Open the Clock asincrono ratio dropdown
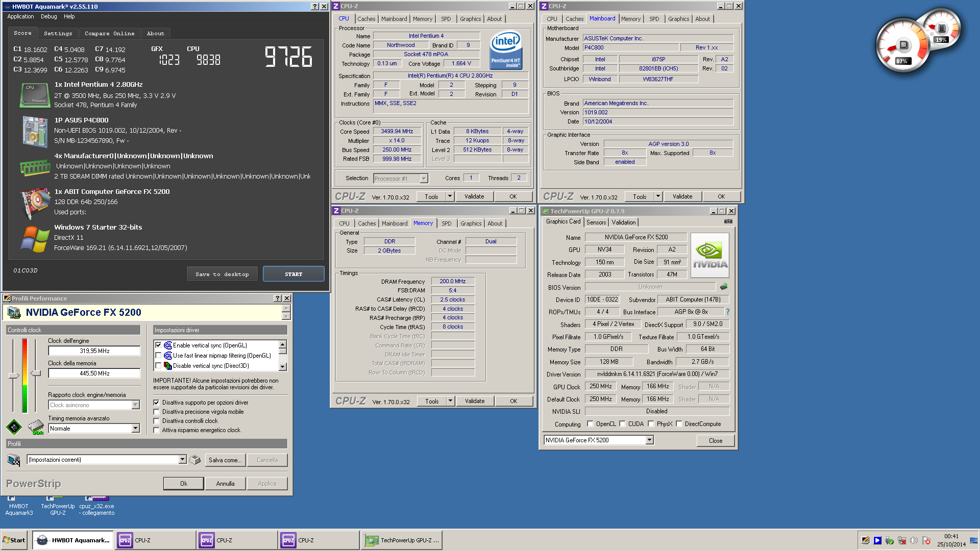The width and height of the screenshot is (980, 551). pyautogui.click(x=136, y=405)
